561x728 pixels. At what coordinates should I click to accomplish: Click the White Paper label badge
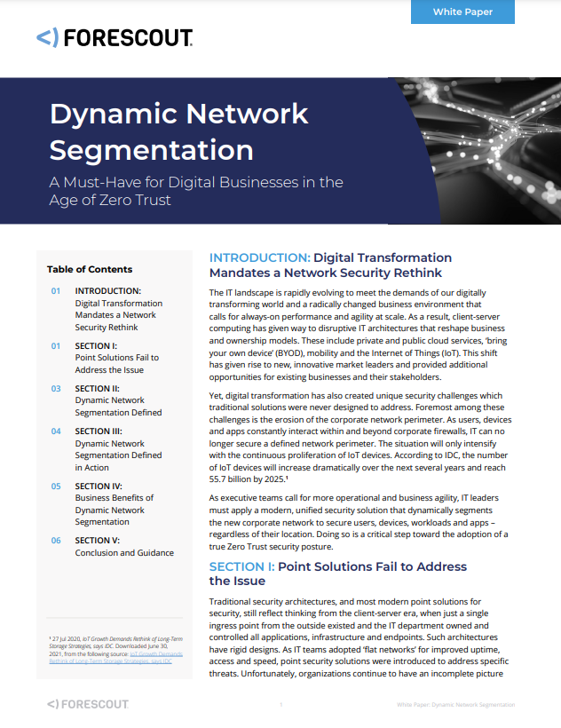point(462,12)
